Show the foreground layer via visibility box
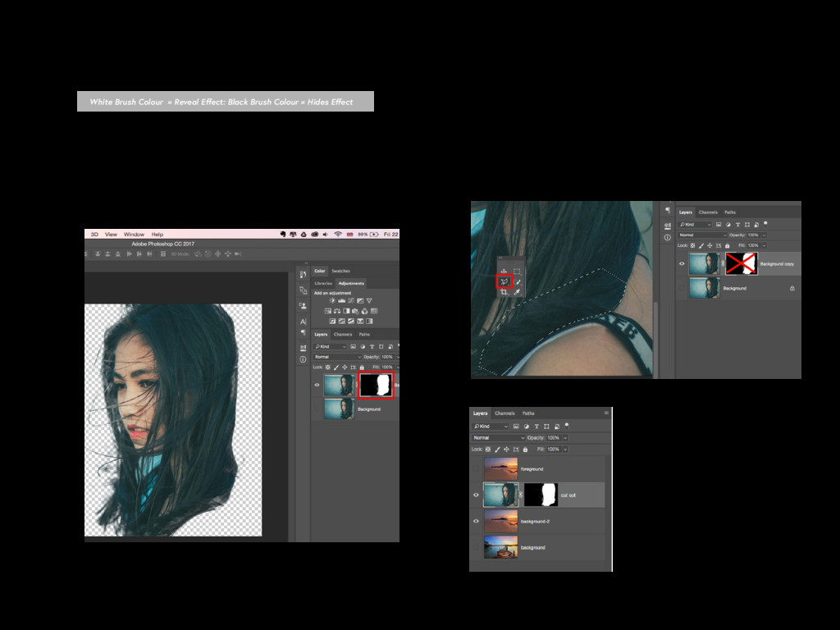This screenshot has height=630, width=840. [x=476, y=468]
